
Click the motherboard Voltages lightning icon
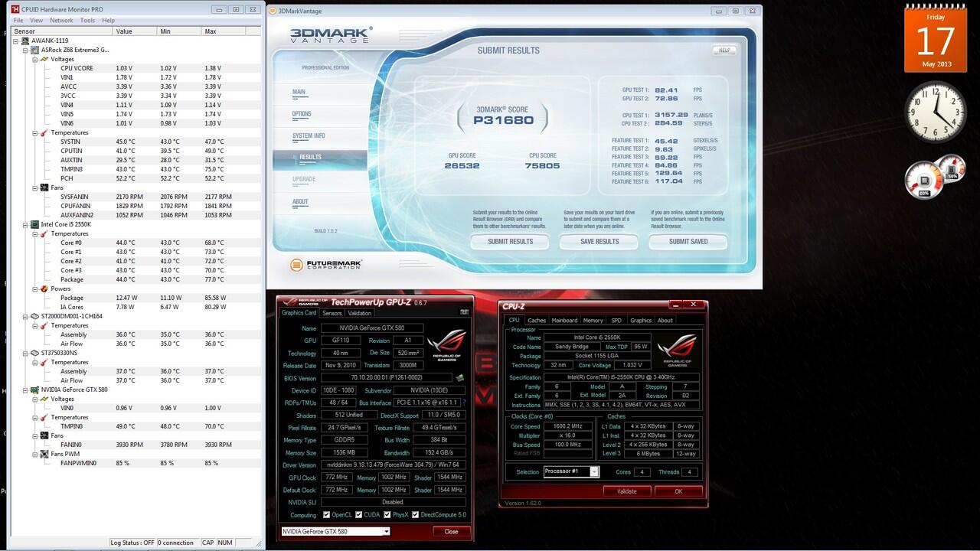(x=44, y=59)
